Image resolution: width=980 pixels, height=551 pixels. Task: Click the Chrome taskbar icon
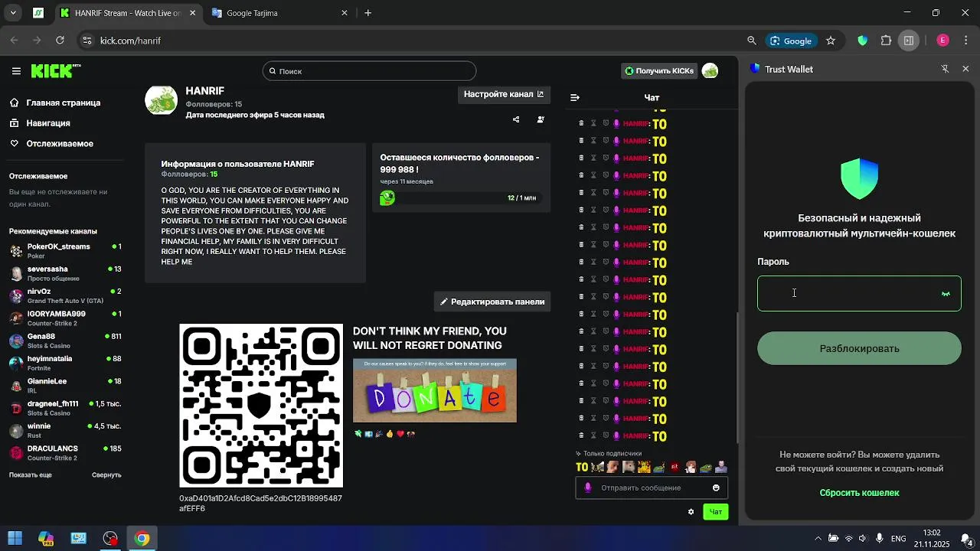tap(142, 538)
